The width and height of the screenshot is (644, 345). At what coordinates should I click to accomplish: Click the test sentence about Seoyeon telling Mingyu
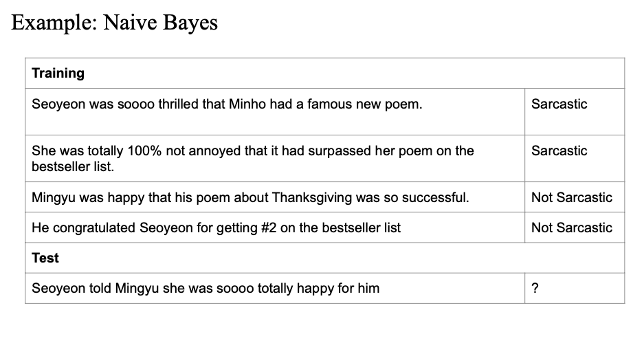click(x=206, y=289)
